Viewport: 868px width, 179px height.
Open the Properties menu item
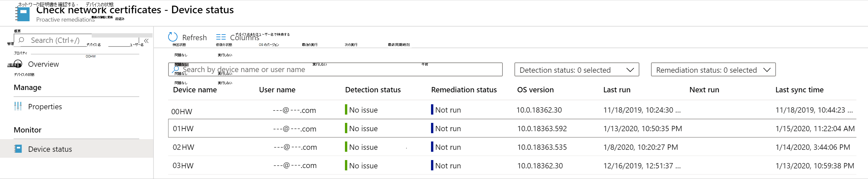point(45,107)
